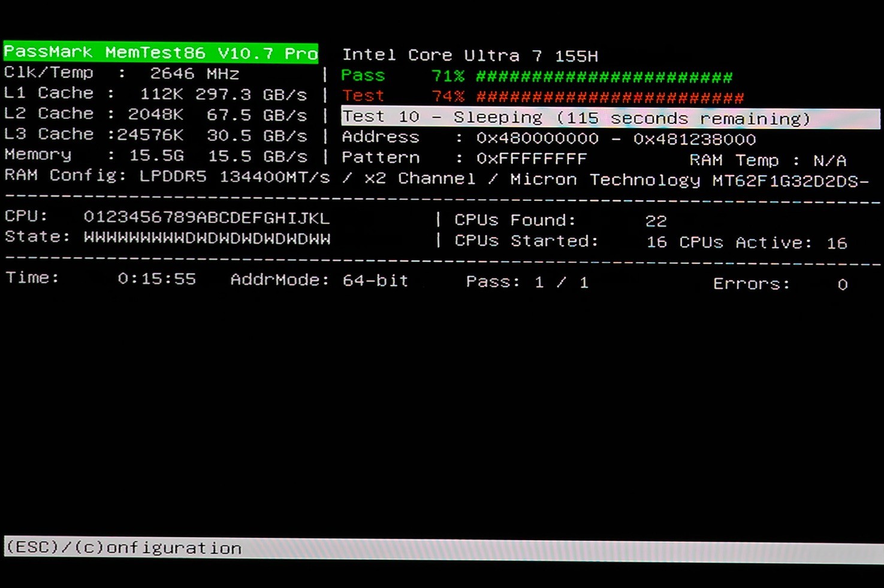Screen dimensions: 884x588
Task: Click the green Pass label
Action: (x=363, y=76)
